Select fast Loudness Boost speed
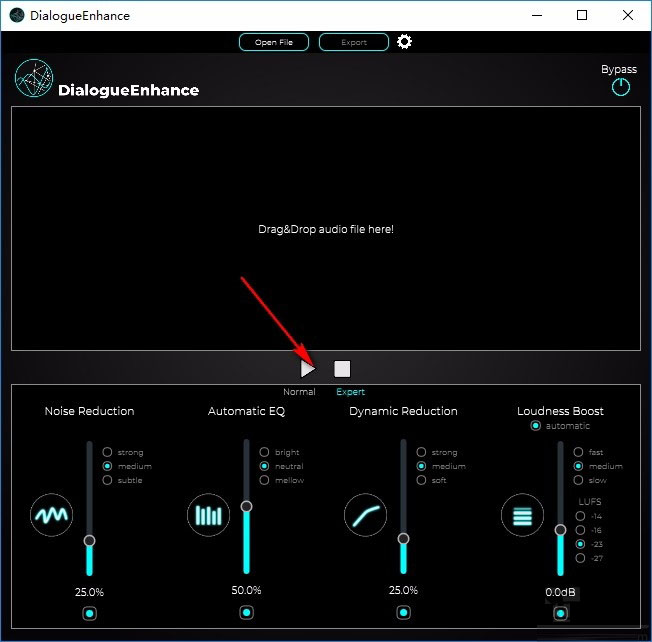The height and width of the screenshot is (642, 652). tap(578, 452)
